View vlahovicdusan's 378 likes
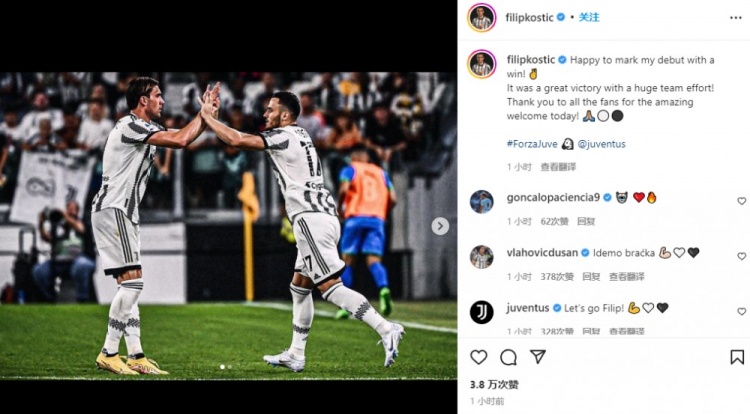Image resolution: width=750 pixels, height=414 pixels. coord(557,277)
